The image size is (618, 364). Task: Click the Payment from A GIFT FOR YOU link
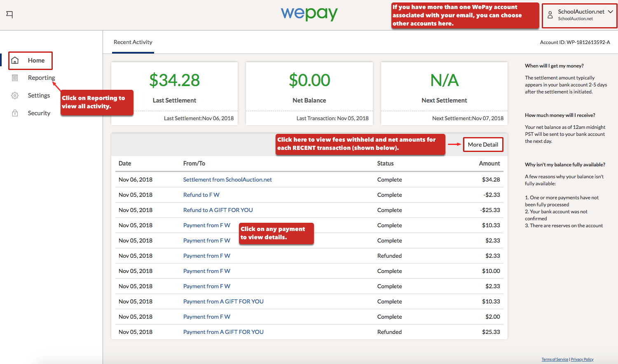tap(223, 301)
